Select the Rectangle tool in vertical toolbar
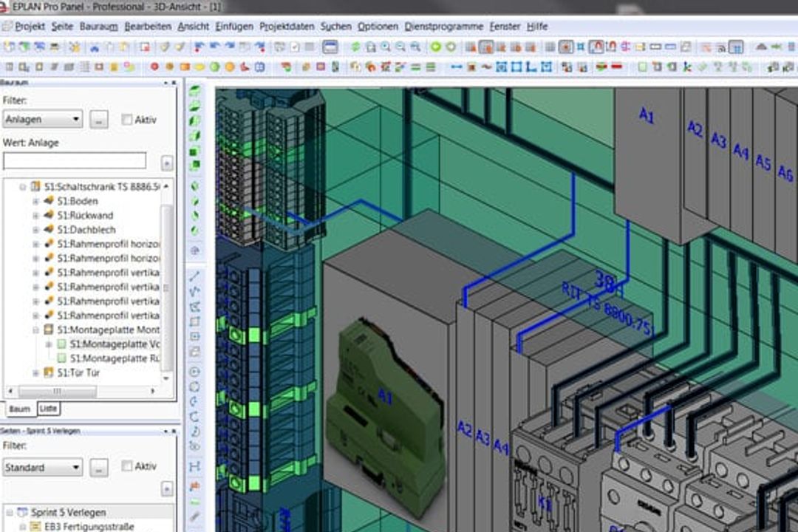The image size is (798, 532). tap(194, 321)
